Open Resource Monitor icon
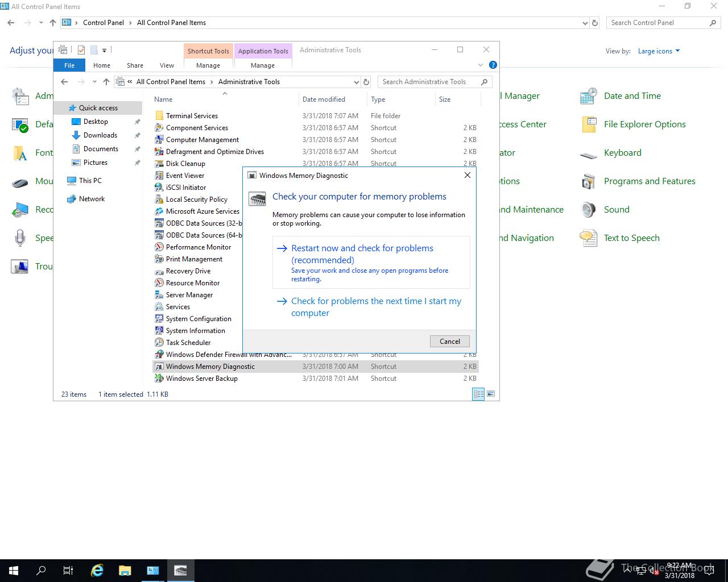The width and height of the screenshot is (728, 582). point(159,283)
